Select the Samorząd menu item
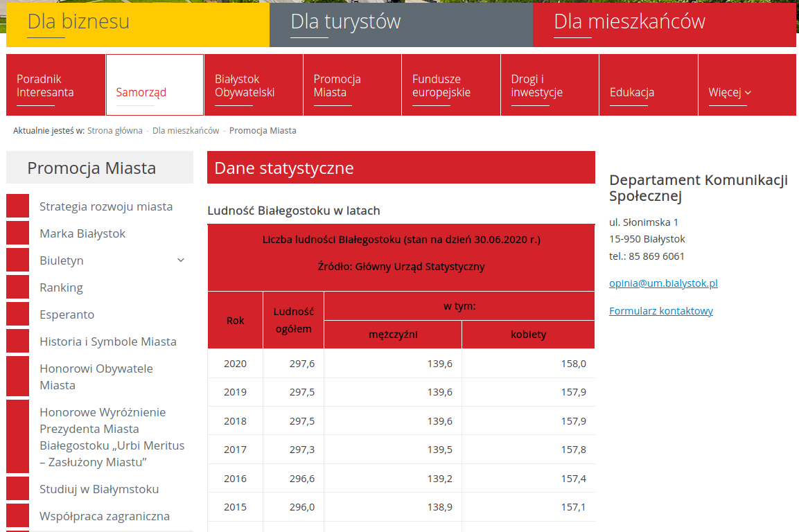 click(155, 85)
